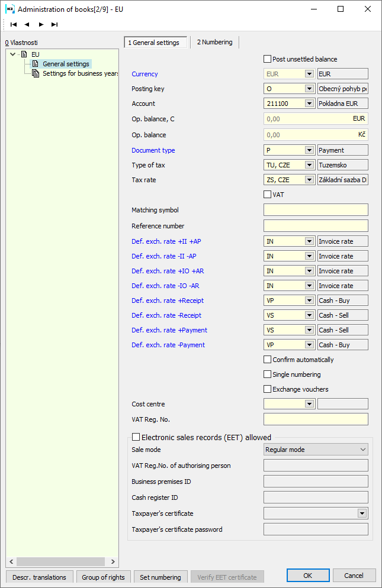This screenshot has width=382, height=588.
Task: Open the Tax rate dropdown
Action: coord(310,180)
